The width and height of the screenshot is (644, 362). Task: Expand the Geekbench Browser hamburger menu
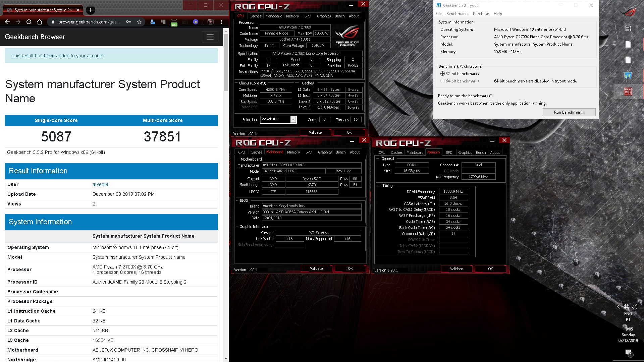coord(210,37)
